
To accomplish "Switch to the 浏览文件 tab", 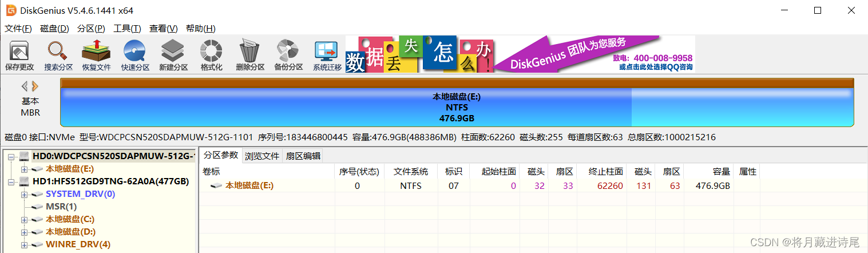I will [x=262, y=156].
